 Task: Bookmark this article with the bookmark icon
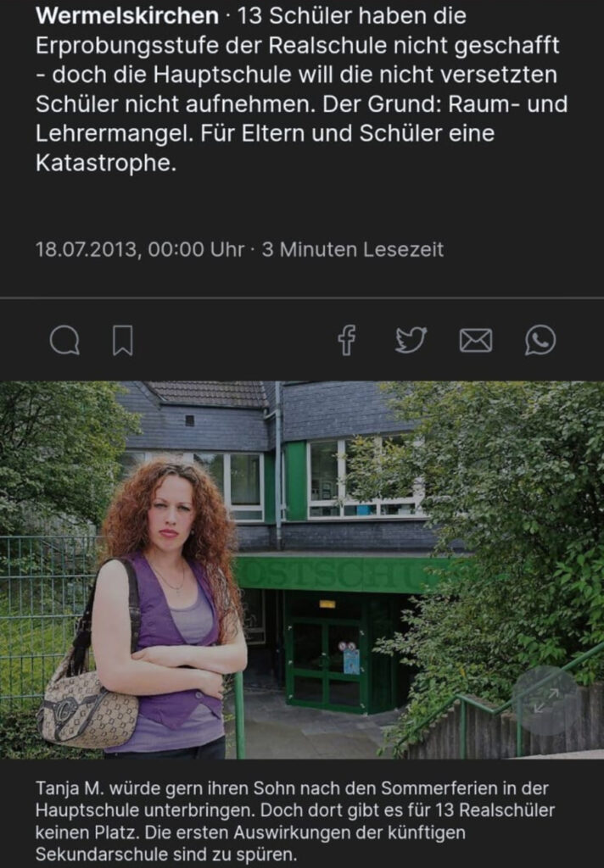point(122,340)
